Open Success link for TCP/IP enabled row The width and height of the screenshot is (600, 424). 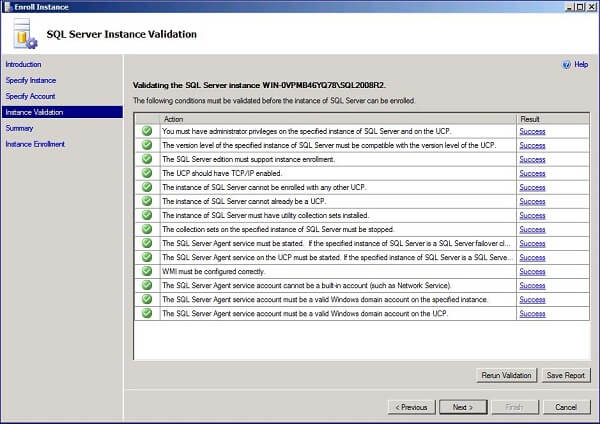(x=532, y=174)
